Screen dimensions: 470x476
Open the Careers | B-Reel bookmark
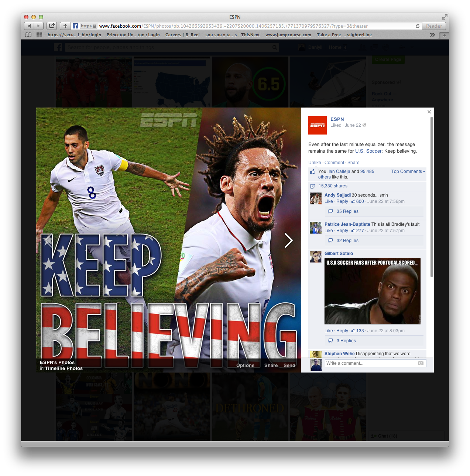[x=182, y=35]
